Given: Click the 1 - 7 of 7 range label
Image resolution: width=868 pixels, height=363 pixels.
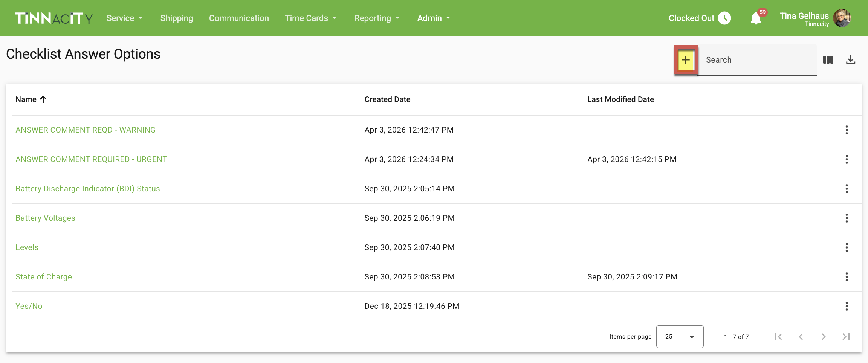Looking at the screenshot, I should (736, 337).
